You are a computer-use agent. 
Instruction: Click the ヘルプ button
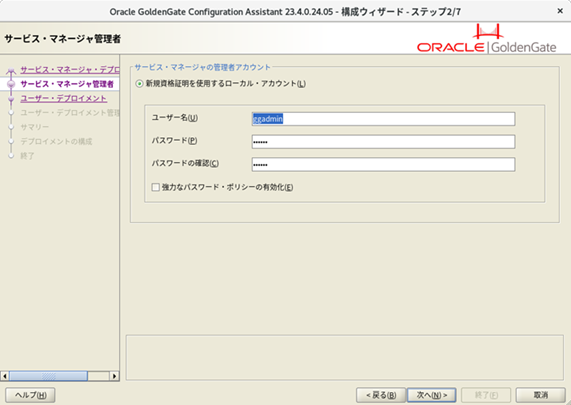(x=30, y=395)
